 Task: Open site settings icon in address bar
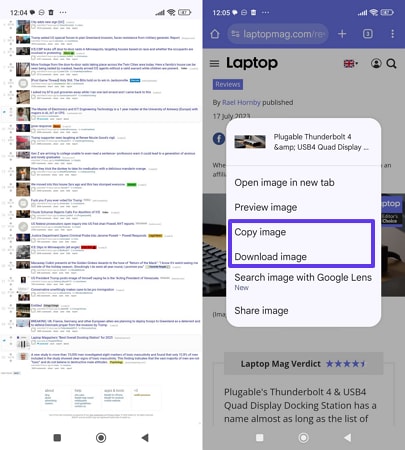pyautogui.click(x=235, y=34)
